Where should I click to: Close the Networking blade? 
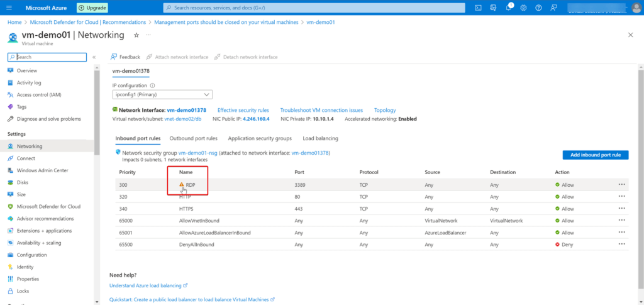[x=630, y=35]
